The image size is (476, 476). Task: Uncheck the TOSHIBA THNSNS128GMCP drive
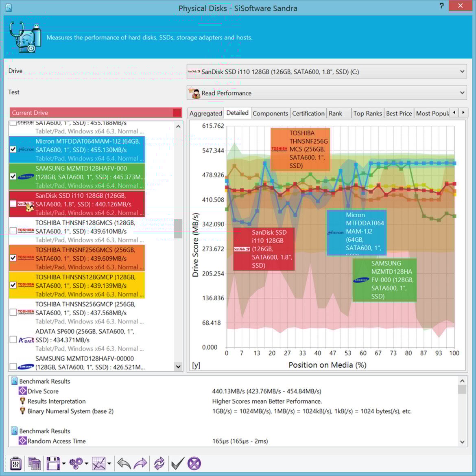pyautogui.click(x=13, y=285)
